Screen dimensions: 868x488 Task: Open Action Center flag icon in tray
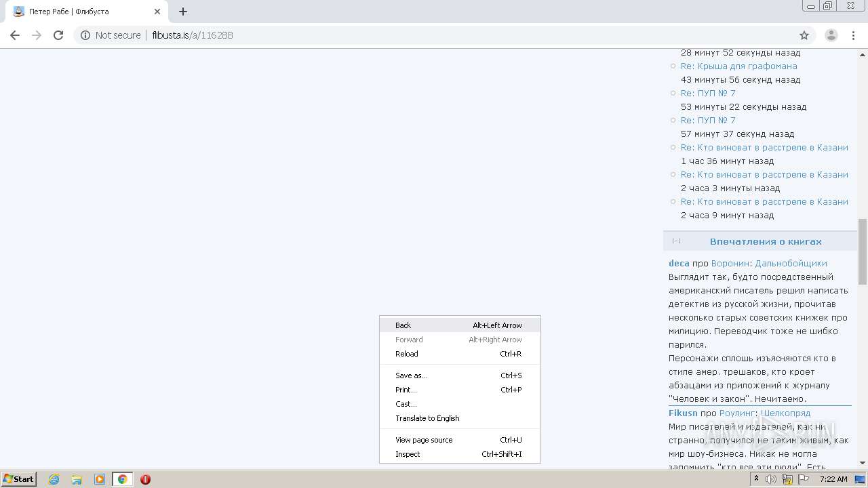tap(804, 479)
